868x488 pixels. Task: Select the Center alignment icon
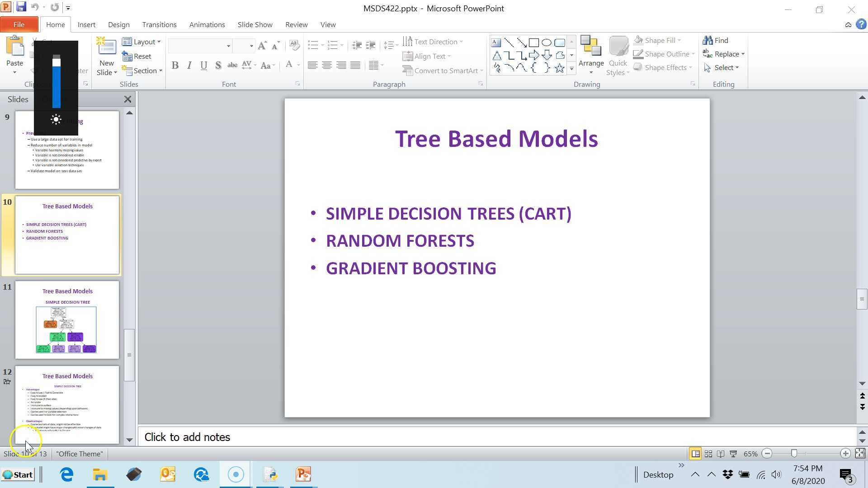pyautogui.click(x=326, y=65)
